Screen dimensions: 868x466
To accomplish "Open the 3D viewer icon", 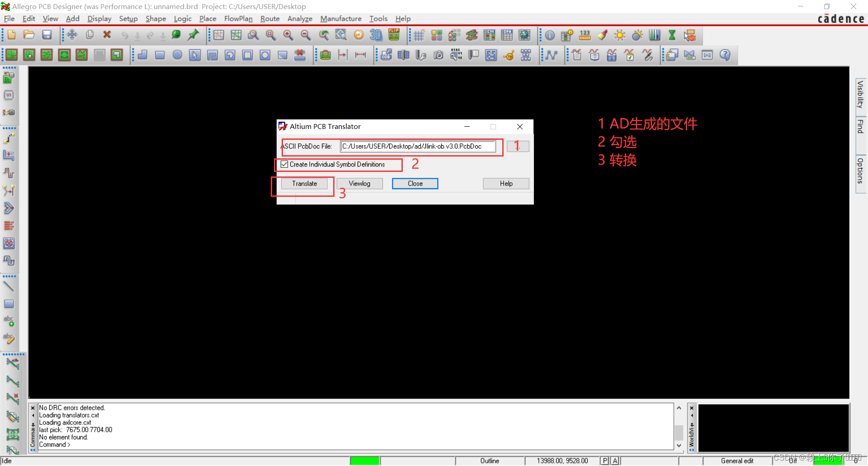I will [x=376, y=35].
